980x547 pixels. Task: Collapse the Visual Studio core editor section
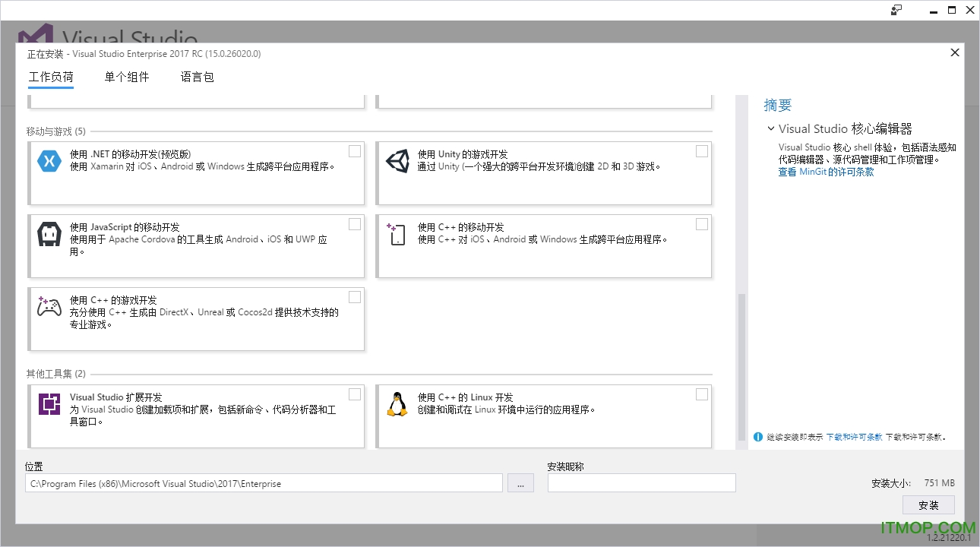[771, 129]
